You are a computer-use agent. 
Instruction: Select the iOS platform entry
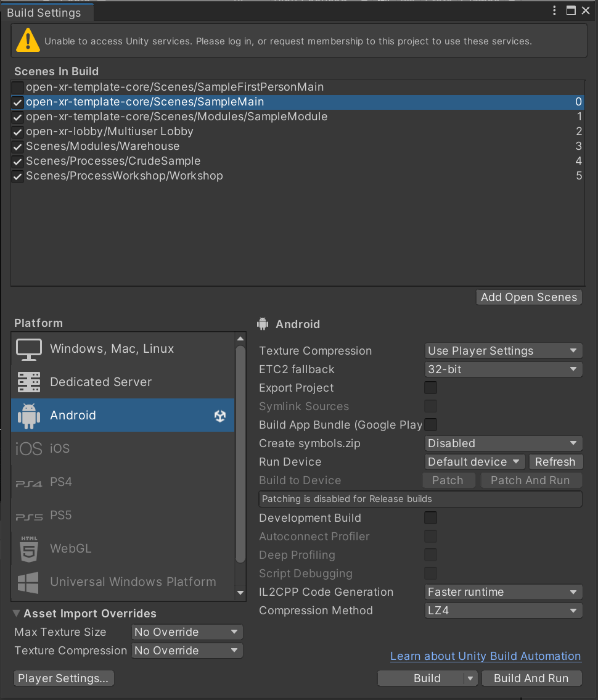pyautogui.click(x=123, y=448)
